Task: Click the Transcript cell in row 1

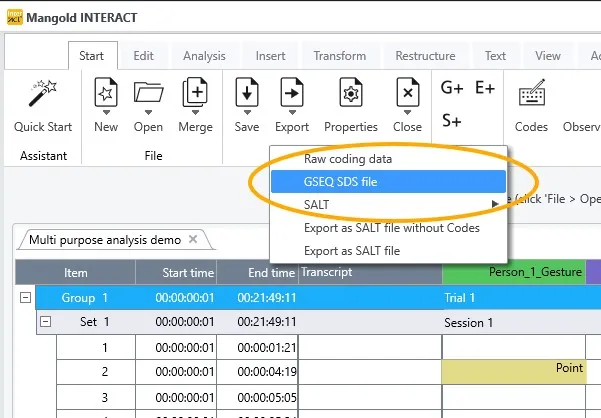Action: 370,348
